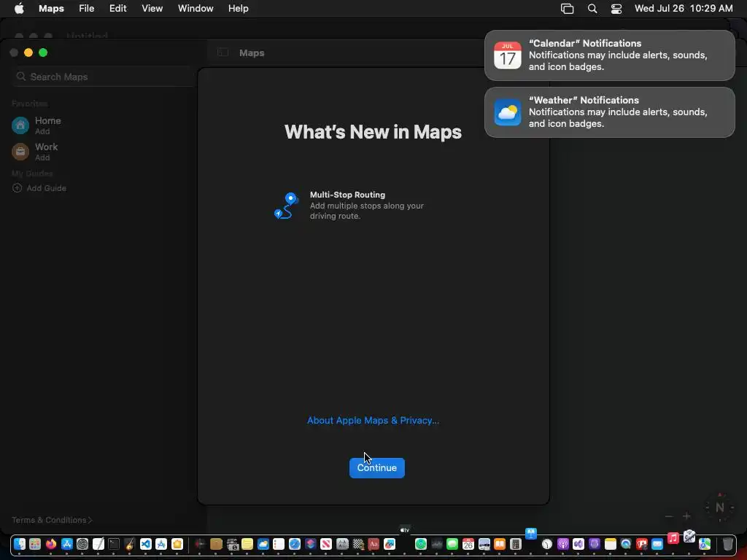Open Stickies from the Dock
The height and width of the screenshot is (560, 747).
point(247,544)
